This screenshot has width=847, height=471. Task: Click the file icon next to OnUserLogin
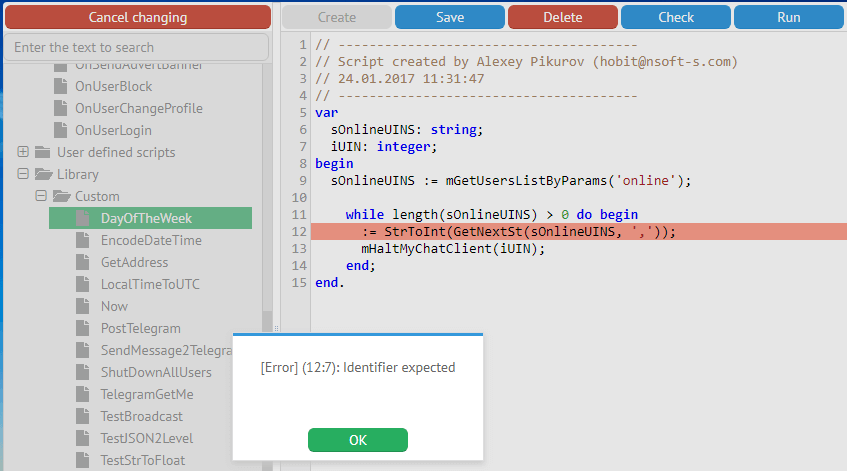(x=61, y=131)
